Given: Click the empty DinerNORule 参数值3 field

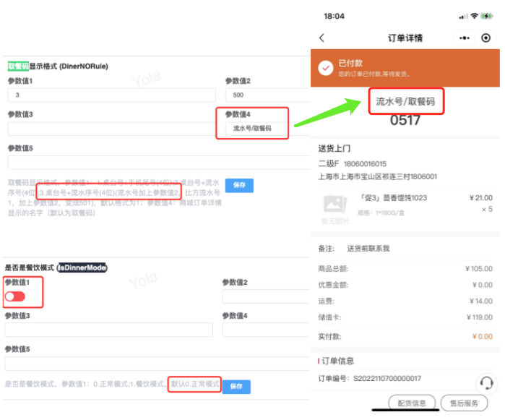Looking at the screenshot, I should (112, 129).
